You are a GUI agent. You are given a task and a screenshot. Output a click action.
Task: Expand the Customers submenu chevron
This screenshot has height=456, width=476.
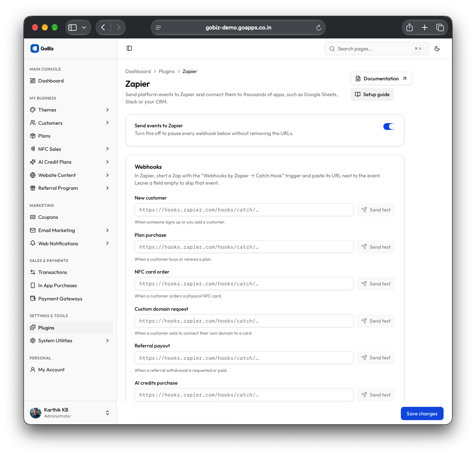click(108, 123)
